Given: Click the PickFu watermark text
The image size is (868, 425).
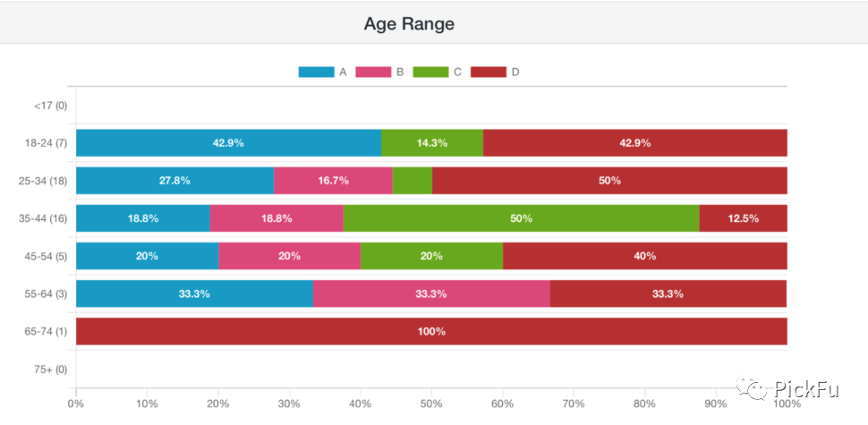Looking at the screenshot, I should point(806,389).
